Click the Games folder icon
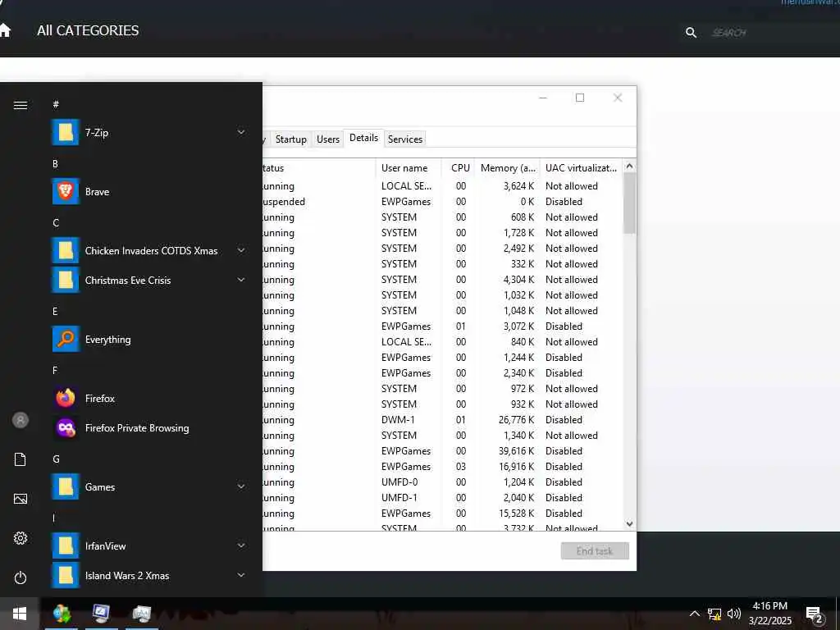The image size is (840, 630). tap(66, 487)
